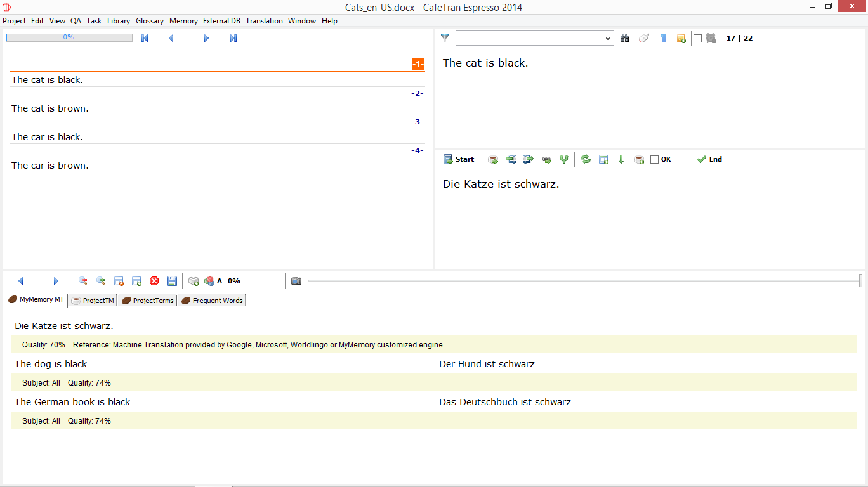
Task: Open the Translation menu
Action: point(264,21)
